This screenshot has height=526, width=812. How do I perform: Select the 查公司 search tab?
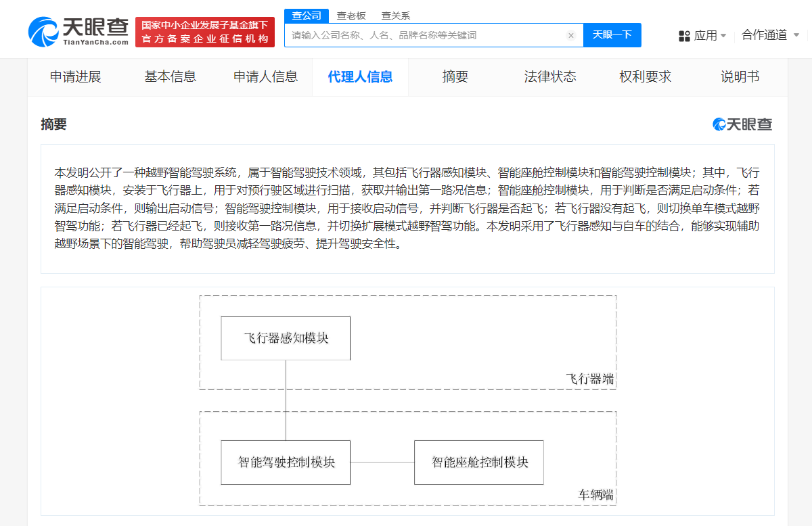click(x=307, y=16)
